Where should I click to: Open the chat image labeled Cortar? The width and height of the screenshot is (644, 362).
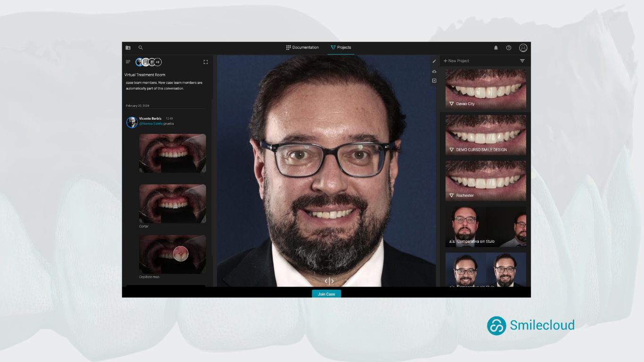pos(173,204)
